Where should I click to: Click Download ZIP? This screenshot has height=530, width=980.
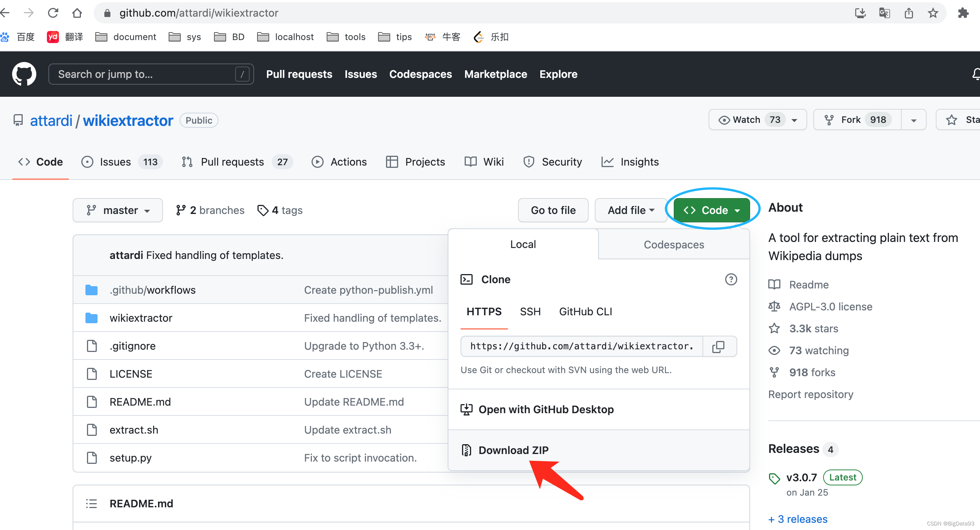click(513, 450)
